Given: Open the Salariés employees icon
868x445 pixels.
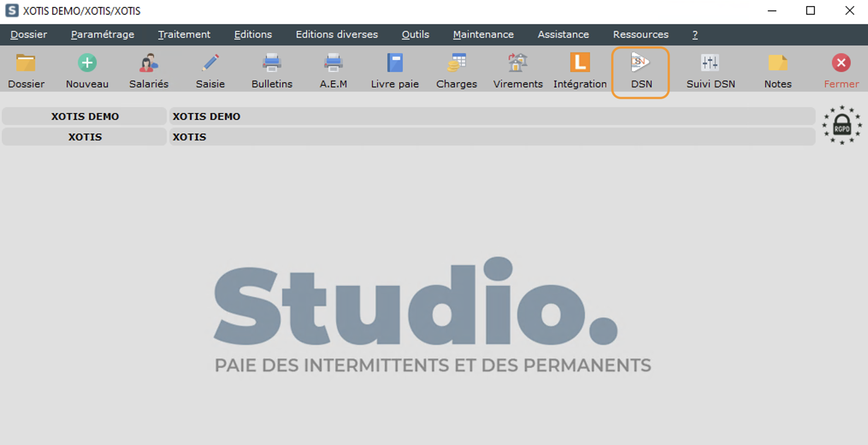Looking at the screenshot, I should (149, 63).
